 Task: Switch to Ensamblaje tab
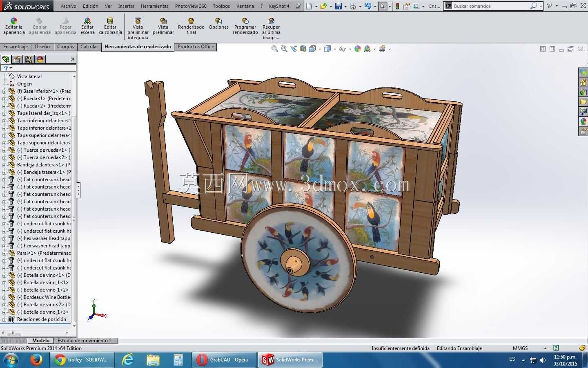tap(16, 47)
